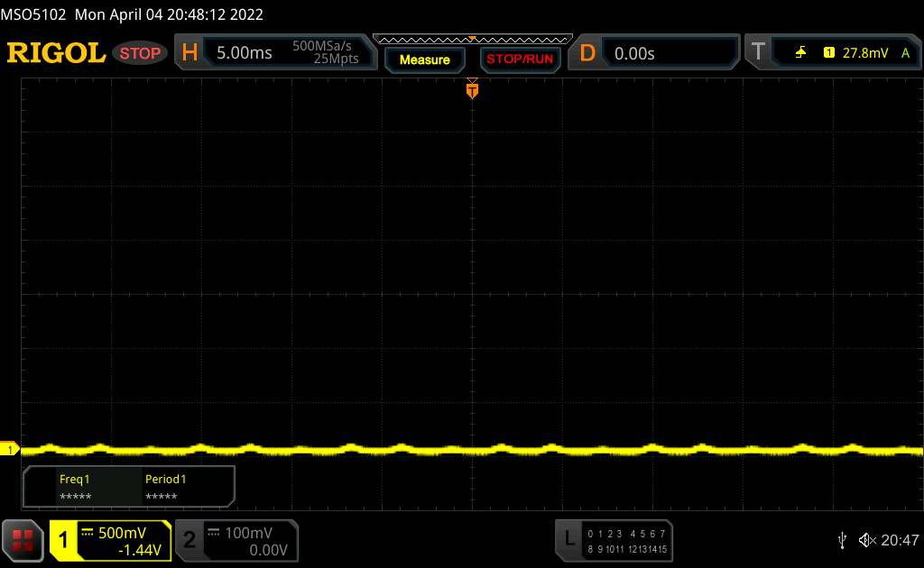Open the 25Mpts memory depth readout

(336, 59)
